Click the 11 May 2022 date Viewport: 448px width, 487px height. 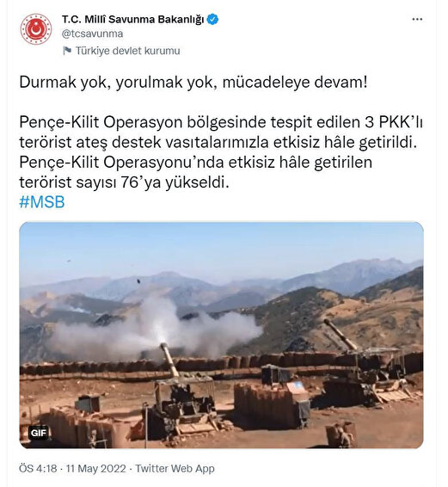95,468
